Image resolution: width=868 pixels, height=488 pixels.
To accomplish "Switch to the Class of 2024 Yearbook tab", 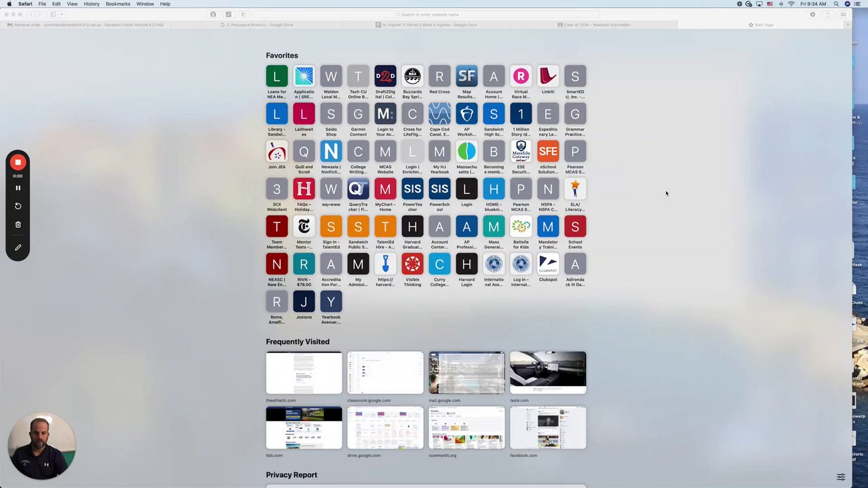I will [594, 25].
